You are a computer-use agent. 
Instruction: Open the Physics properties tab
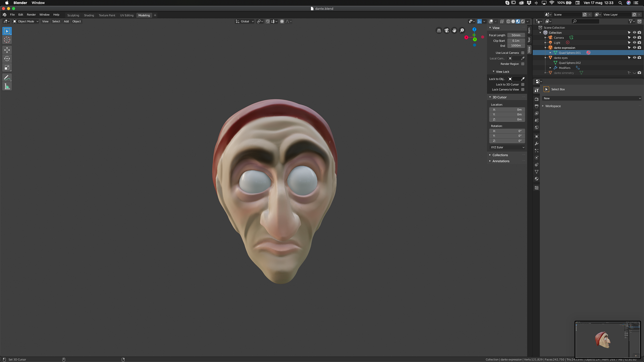click(536, 158)
